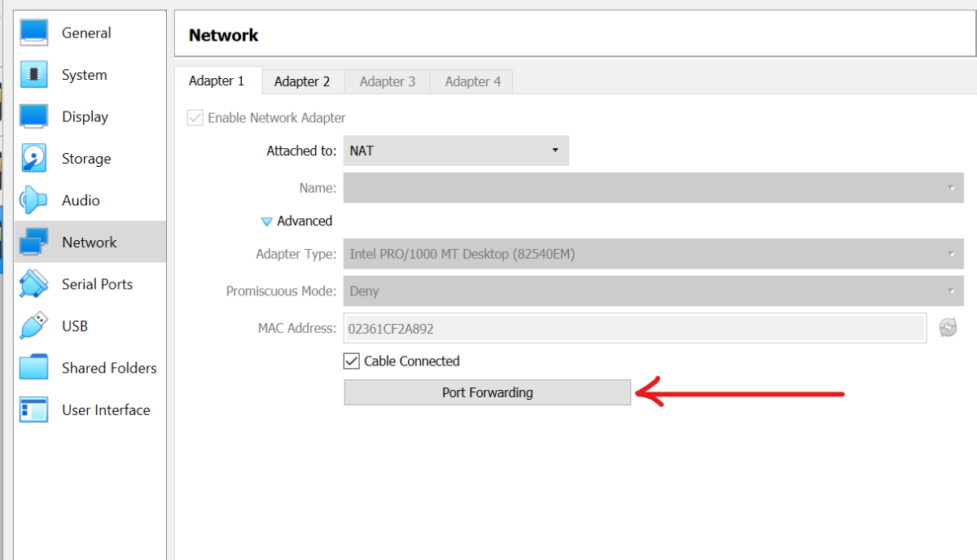The width and height of the screenshot is (977, 560).
Task: Switch to the Adapter 2 tab
Action: click(302, 81)
